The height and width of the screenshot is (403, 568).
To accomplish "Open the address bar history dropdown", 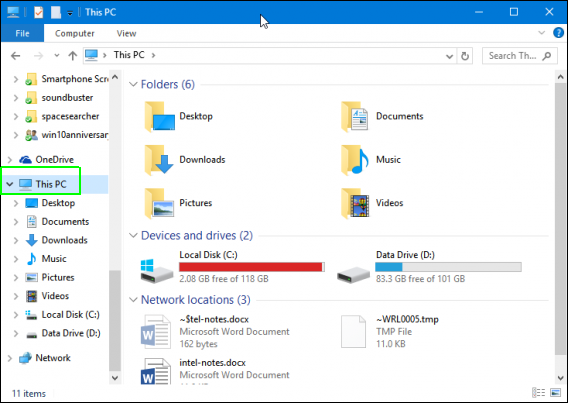I will (449, 56).
